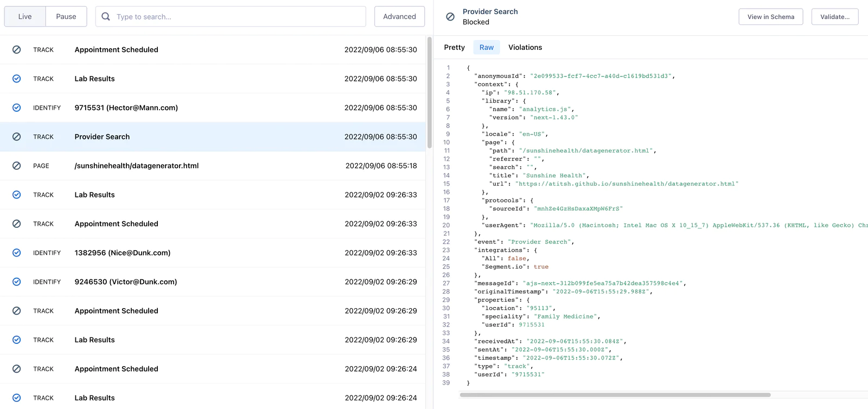Image resolution: width=868 pixels, height=409 pixels.
Task: Open the Violations tab
Action: [525, 47]
